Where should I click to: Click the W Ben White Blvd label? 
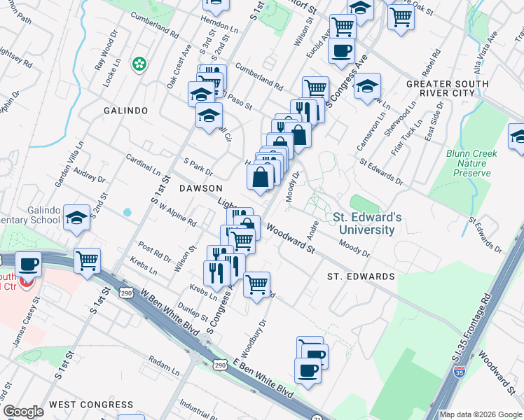170,312
